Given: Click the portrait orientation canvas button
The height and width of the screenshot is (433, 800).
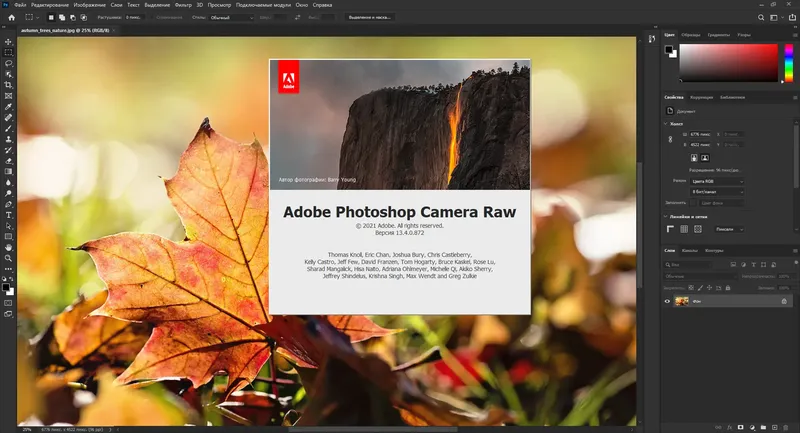Looking at the screenshot, I should pyautogui.click(x=694, y=158).
